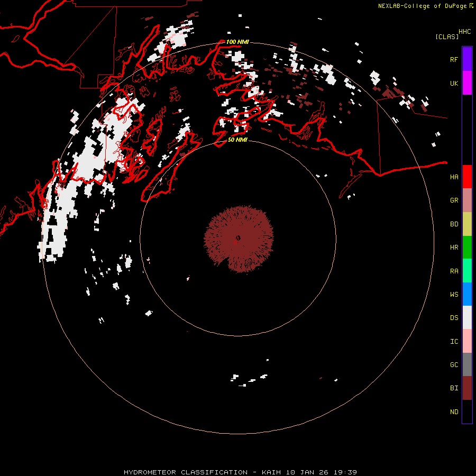Click the BI legend label
This screenshot has height=476, width=476.
coord(454,388)
